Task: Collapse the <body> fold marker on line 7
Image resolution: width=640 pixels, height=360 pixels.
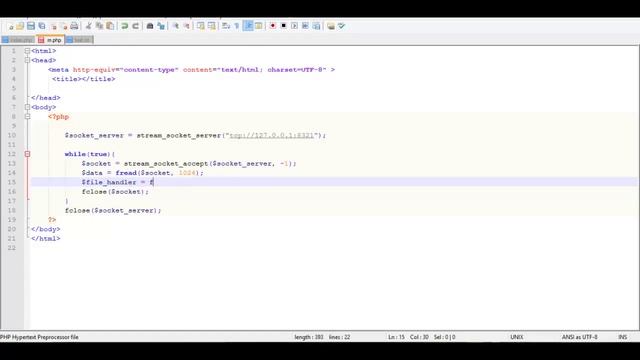Action: (27, 107)
